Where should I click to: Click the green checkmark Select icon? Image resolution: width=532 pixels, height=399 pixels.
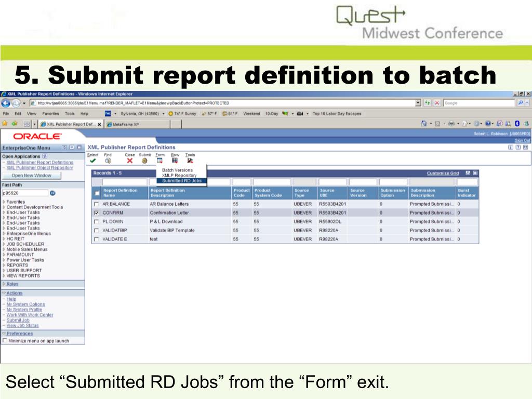[x=92, y=161]
